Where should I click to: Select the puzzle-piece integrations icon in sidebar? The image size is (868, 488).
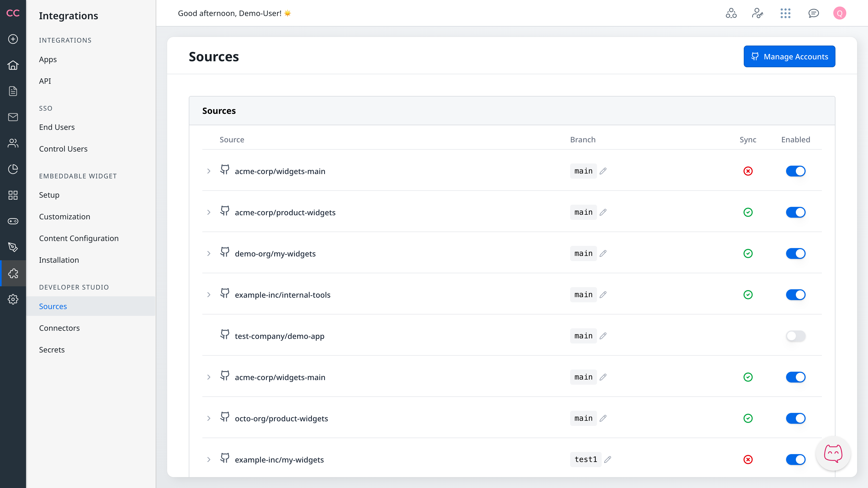pyautogui.click(x=13, y=274)
